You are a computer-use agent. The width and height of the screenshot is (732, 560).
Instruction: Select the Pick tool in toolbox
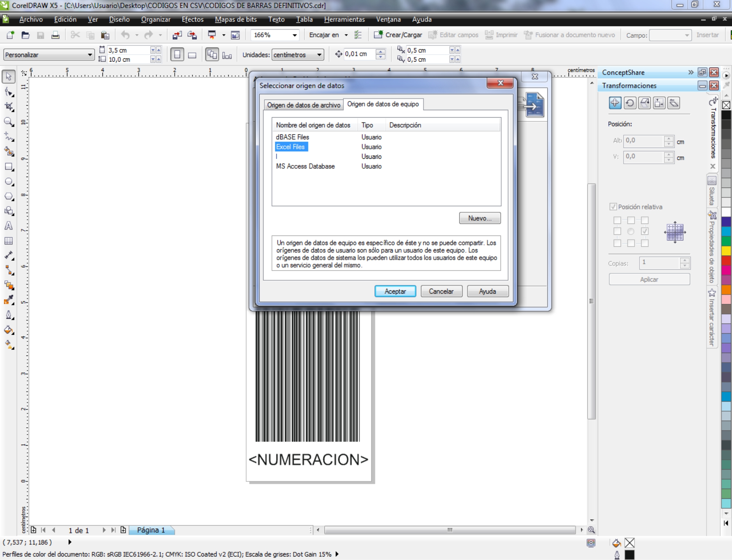click(x=8, y=76)
